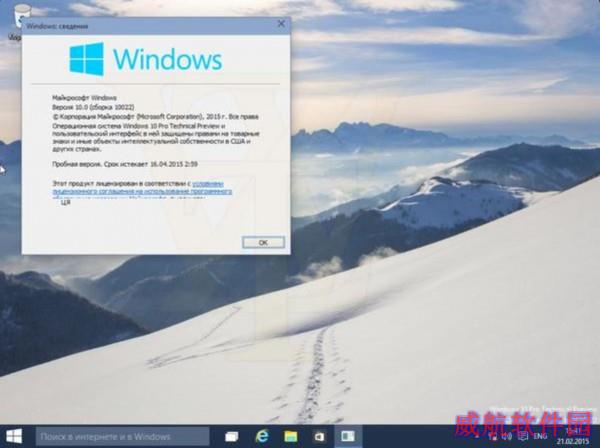
Task: Open Task View from the taskbar
Action: pos(232,437)
